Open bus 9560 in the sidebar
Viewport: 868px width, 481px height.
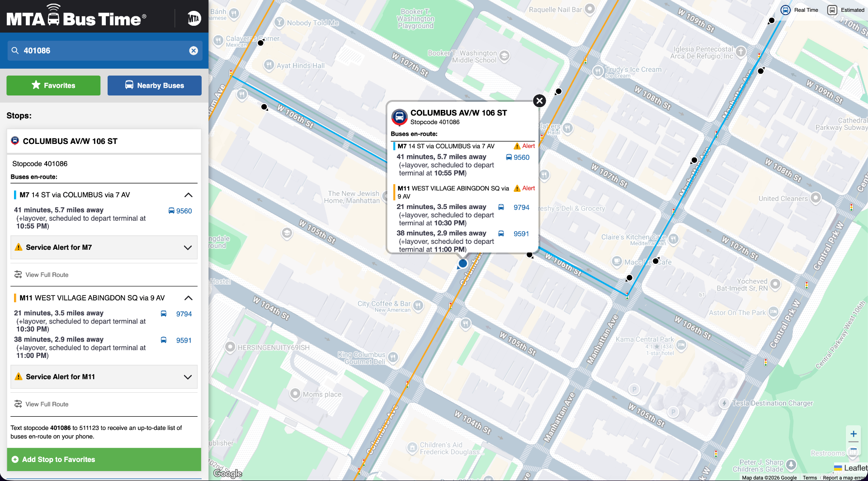click(x=184, y=211)
